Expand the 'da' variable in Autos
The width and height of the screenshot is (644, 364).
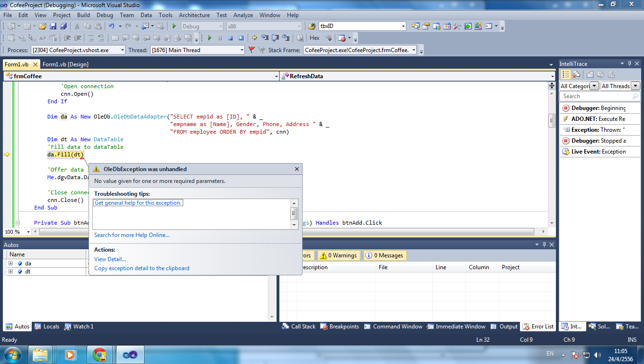click(x=10, y=264)
